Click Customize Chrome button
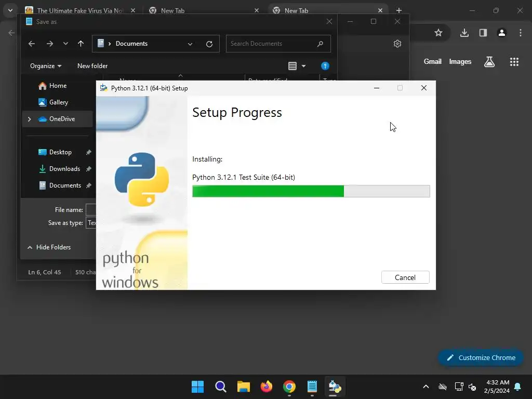The width and height of the screenshot is (532, 399). pos(481,357)
